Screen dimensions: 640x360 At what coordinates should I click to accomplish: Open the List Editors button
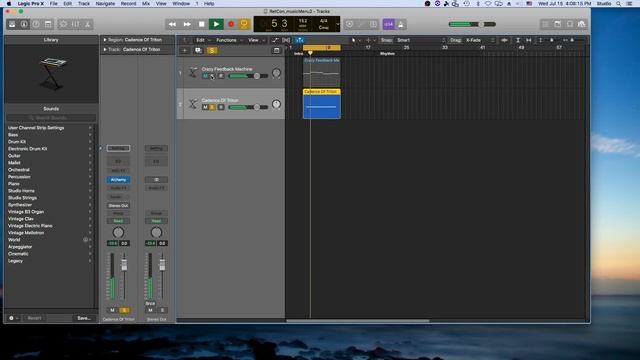546,24
